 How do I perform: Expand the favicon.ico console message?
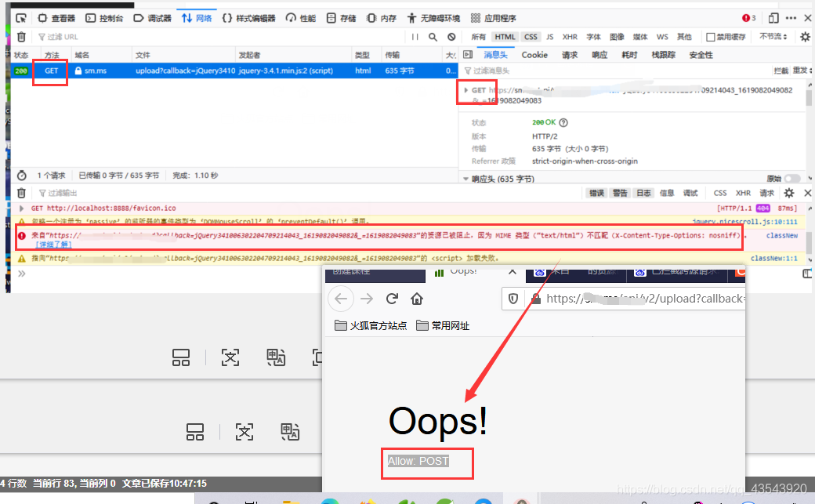[x=21, y=208]
